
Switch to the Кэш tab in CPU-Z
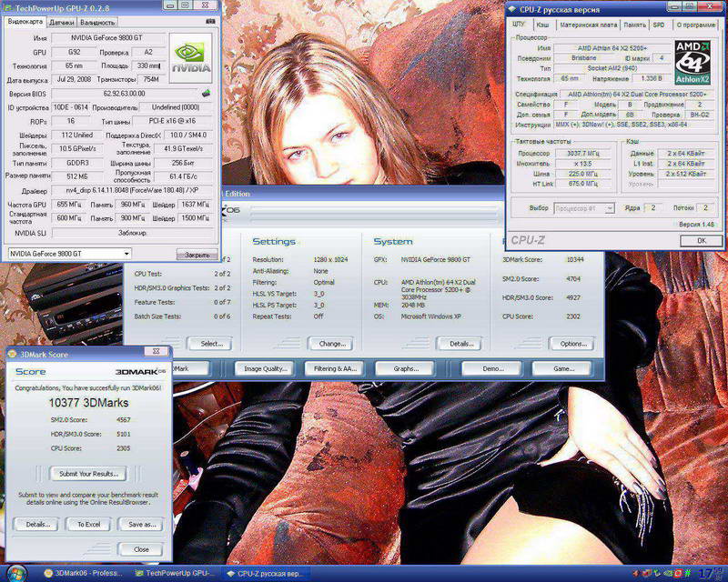pos(542,26)
